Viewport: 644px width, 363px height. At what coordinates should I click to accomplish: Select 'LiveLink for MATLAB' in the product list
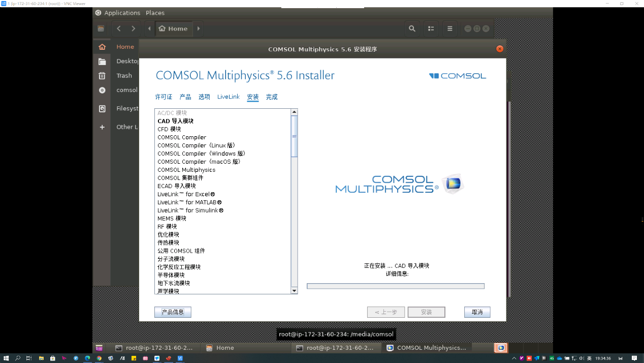(x=189, y=202)
